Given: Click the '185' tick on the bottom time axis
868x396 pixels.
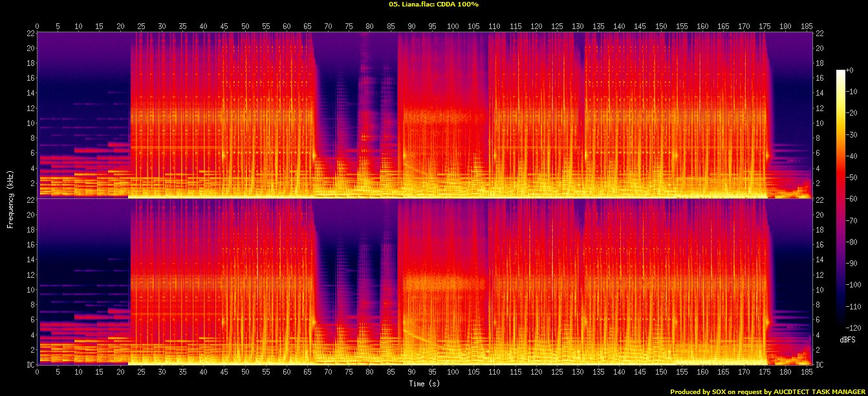Looking at the screenshot, I should tap(805, 373).
